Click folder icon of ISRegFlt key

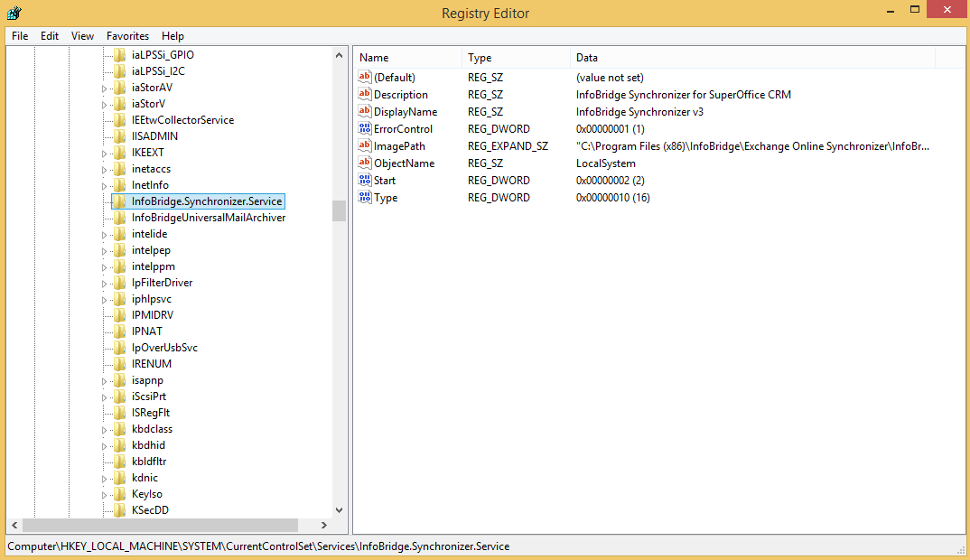point(120,413)
